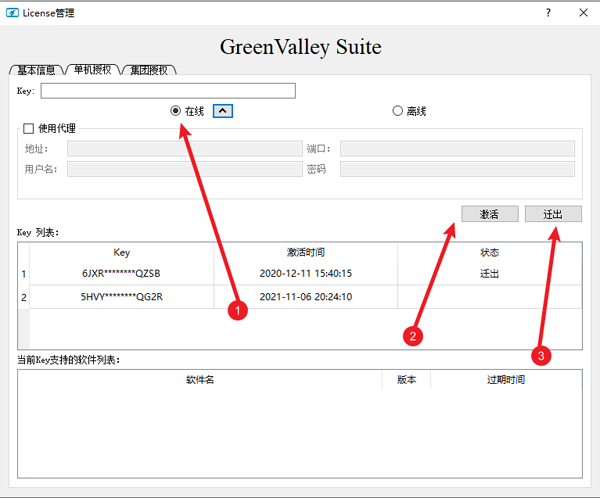Click the help question mark button
600x498 pixels.
pos(547,13)
